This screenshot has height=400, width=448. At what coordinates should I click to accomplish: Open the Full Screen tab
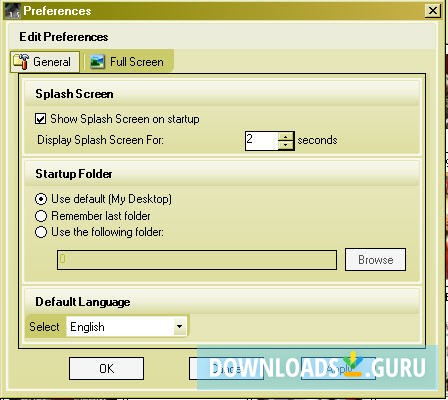click(x=128, y=62)
